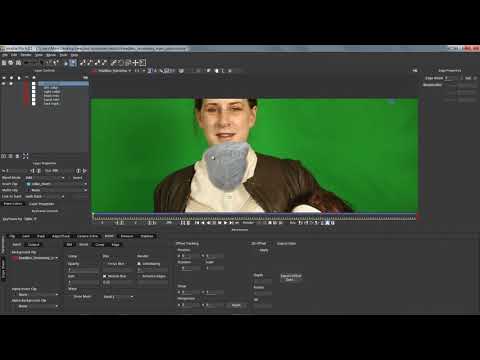Click the play forward button
Screen dimensions: 480x360
(x=225, y=223)
